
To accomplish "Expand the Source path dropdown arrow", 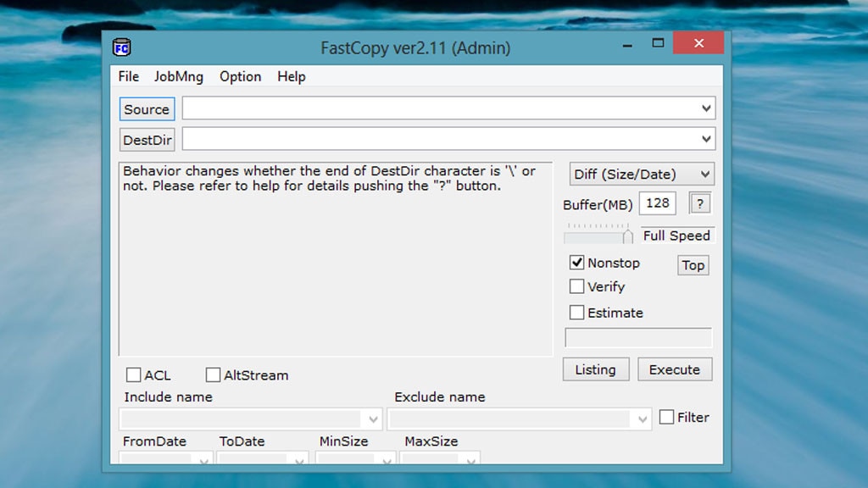I will [x=706, y=109].
